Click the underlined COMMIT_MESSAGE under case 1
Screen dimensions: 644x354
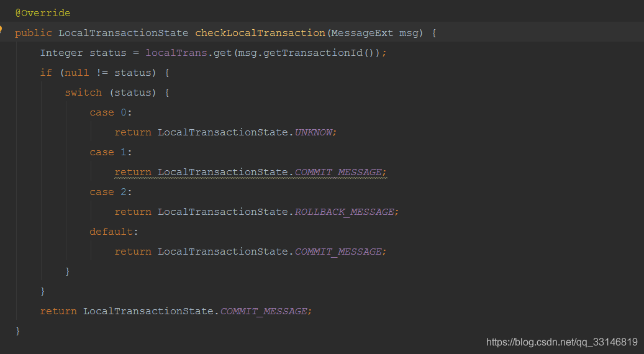338,172
